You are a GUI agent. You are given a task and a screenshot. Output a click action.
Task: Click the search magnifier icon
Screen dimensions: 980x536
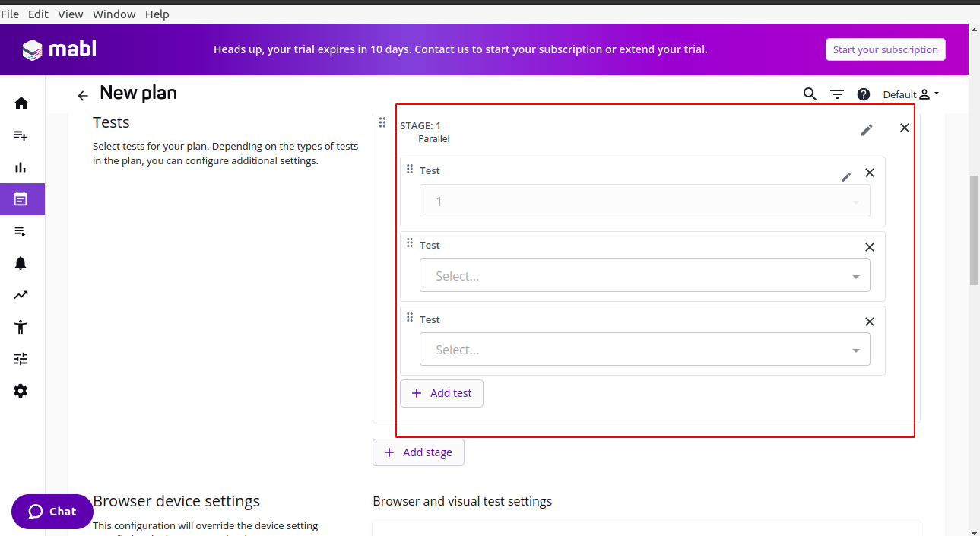[x=810, y=94]
